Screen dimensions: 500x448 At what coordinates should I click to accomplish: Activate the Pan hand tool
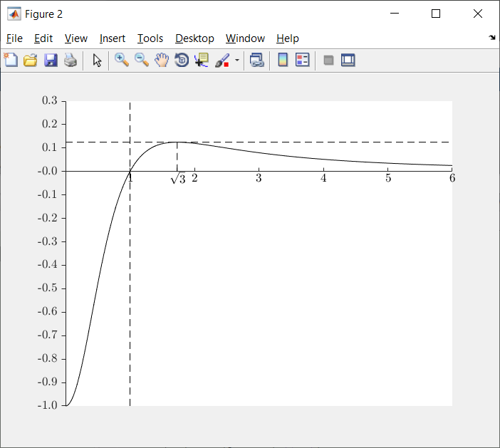(x=162, y=60)
